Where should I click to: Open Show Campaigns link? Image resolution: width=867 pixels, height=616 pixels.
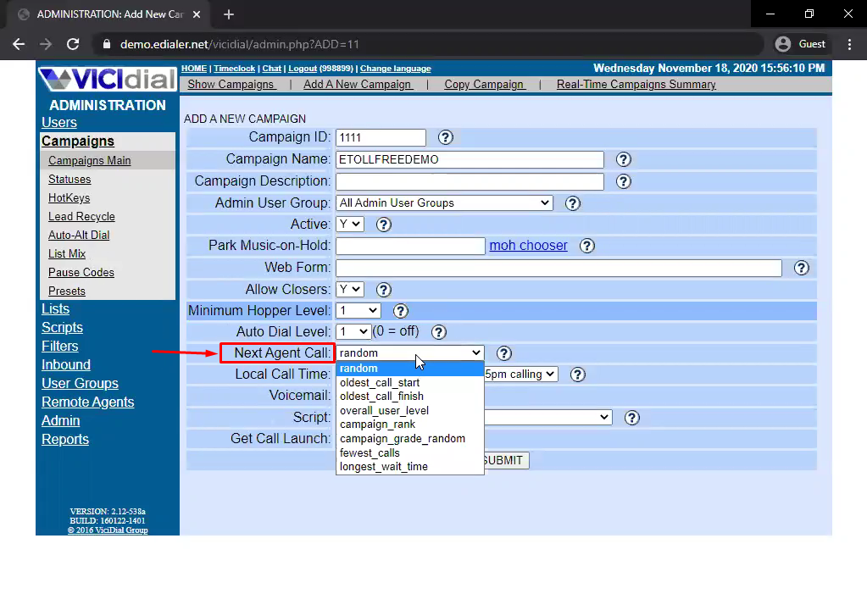(x=231, y=85)
